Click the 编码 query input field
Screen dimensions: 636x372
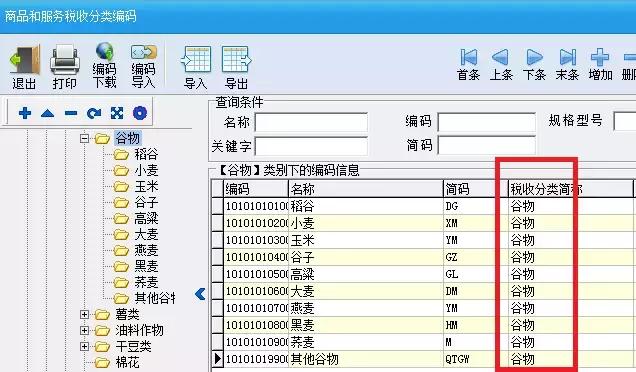tap(486, 122)
